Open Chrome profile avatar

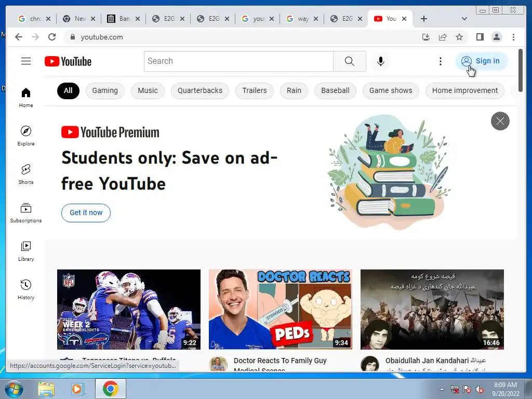point(496,37)
